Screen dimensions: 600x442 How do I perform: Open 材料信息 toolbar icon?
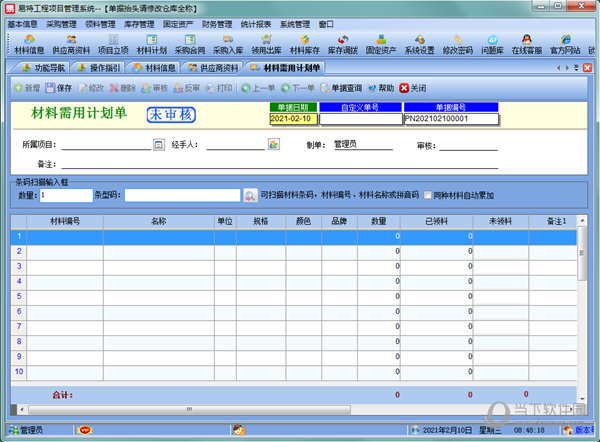click(x=29, y=44)
